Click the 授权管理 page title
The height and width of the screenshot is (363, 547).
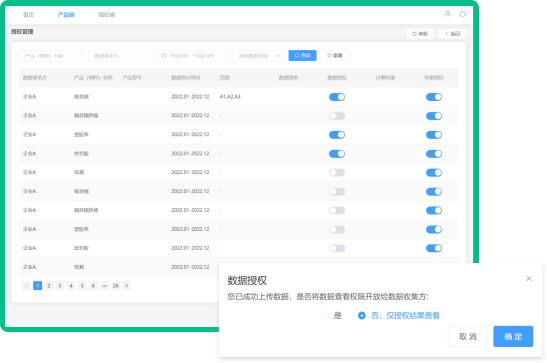coord(22,31)
